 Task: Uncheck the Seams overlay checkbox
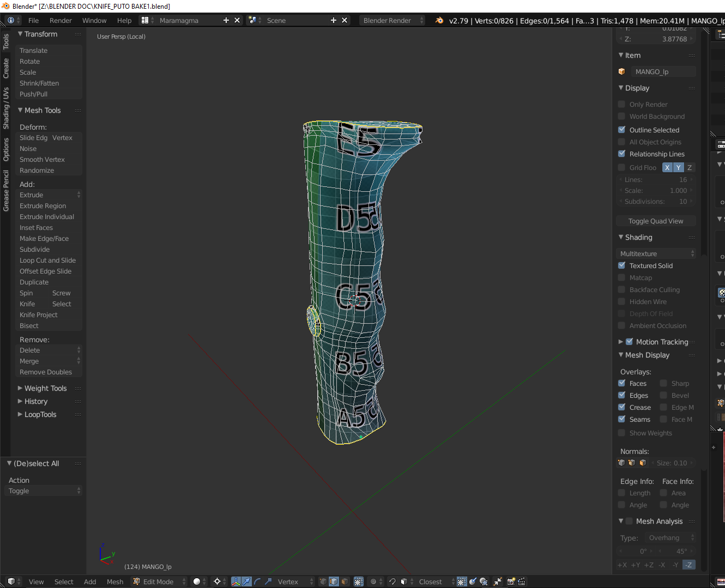(x=621, y=419)
